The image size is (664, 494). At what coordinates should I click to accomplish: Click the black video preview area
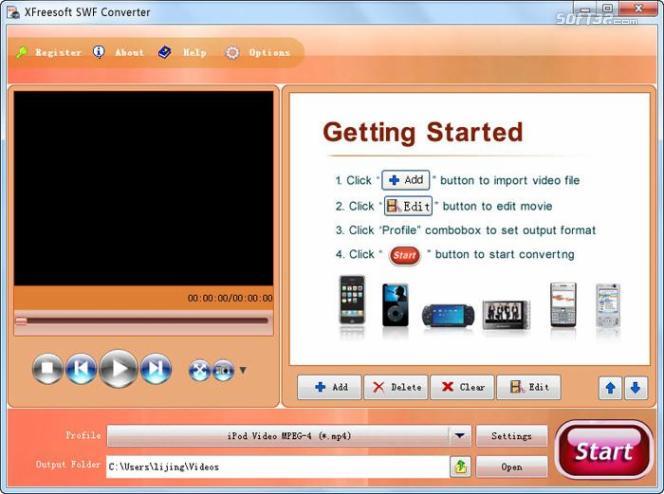click(x=144, y=188)
